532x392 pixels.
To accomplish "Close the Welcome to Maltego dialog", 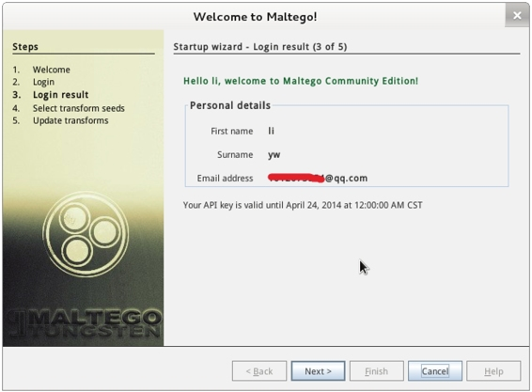I will (517, 15).
